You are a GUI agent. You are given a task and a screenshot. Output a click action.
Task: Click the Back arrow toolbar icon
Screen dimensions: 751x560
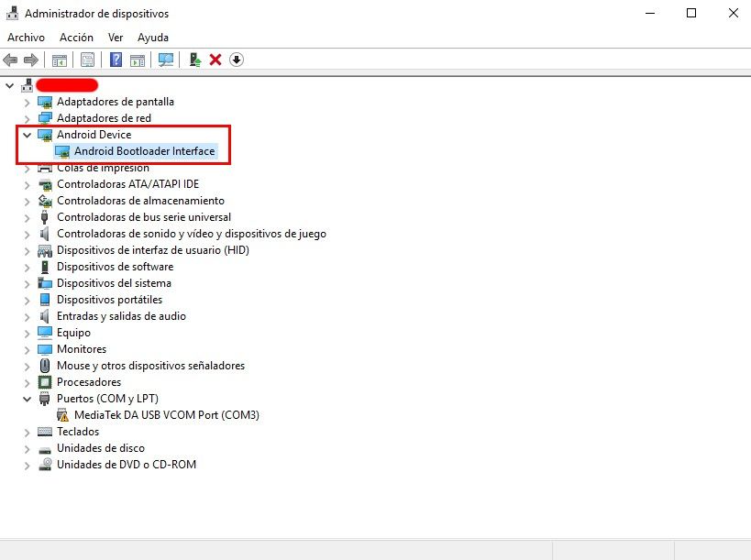click(10, 60)
